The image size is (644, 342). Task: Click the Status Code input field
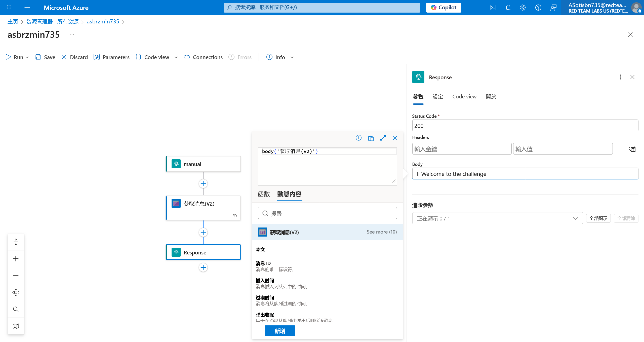point(525,126)
